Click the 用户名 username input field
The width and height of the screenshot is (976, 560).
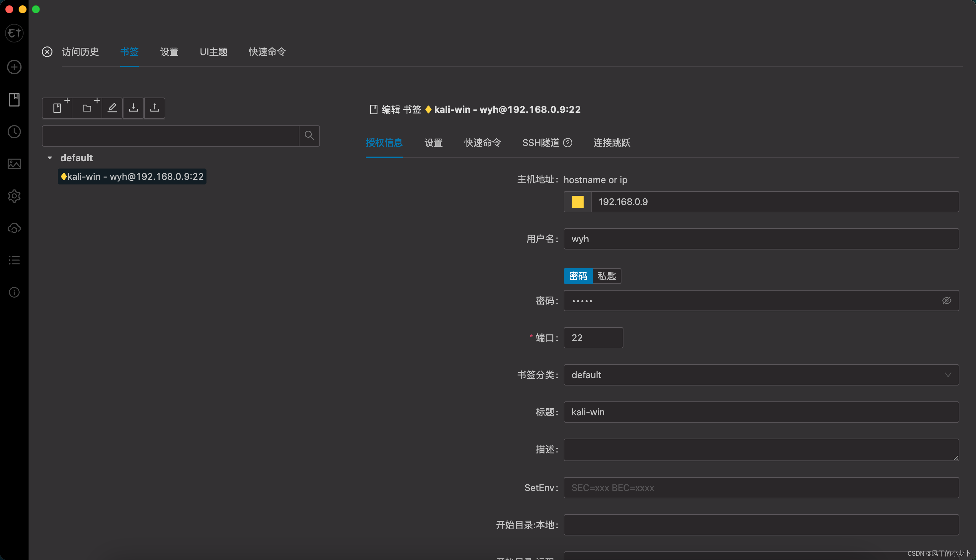click(x=761, y=239)
